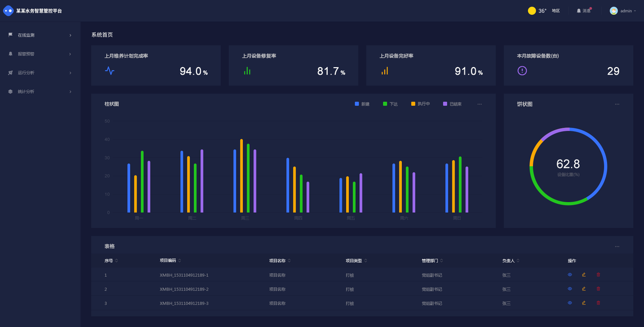
Task: Click the 地区 region link
Action: click(x=556, y=11)
